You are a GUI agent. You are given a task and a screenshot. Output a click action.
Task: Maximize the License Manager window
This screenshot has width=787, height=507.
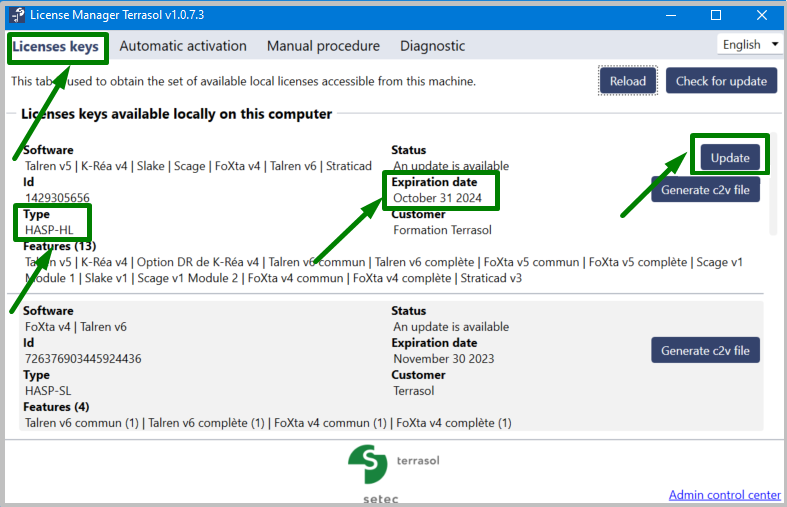[x=716, y=15]
